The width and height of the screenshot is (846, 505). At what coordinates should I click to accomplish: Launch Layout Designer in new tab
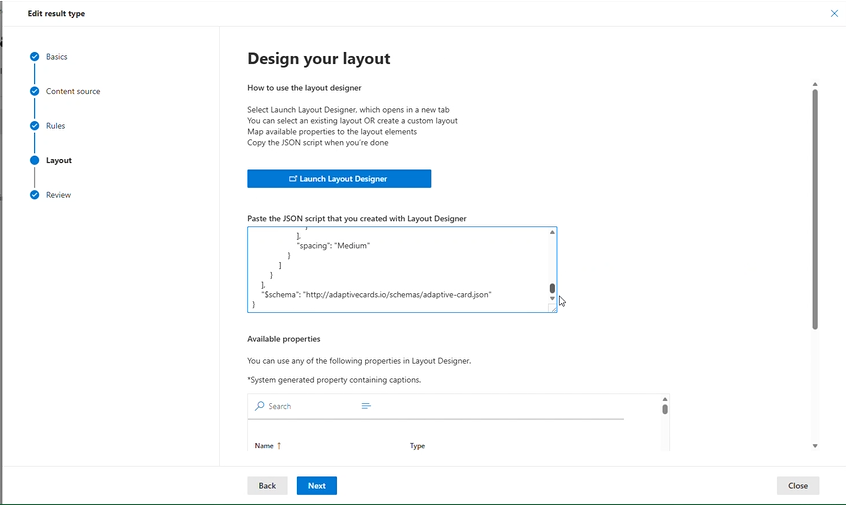point(339,179)
